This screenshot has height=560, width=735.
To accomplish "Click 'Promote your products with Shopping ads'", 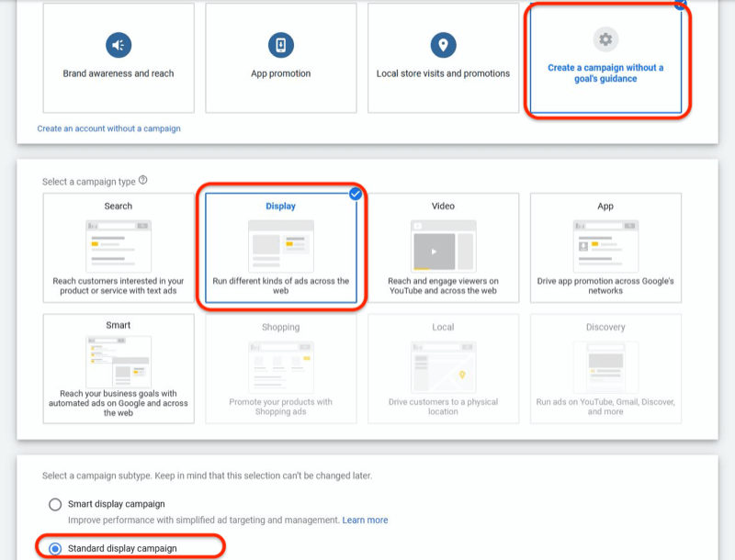I will tap(281, 407).
